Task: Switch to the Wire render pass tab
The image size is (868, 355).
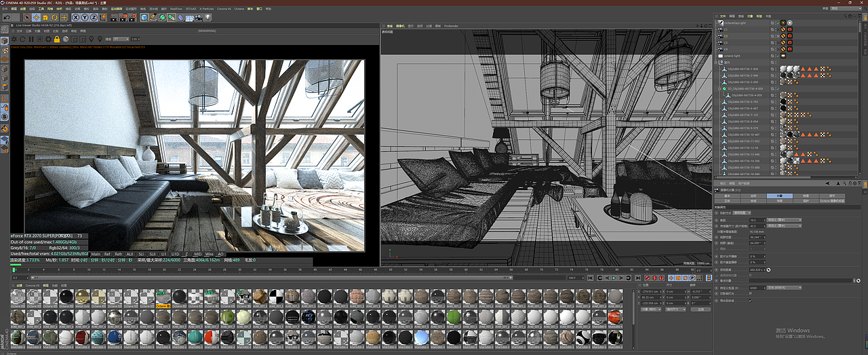Action: tap(208, 254)
